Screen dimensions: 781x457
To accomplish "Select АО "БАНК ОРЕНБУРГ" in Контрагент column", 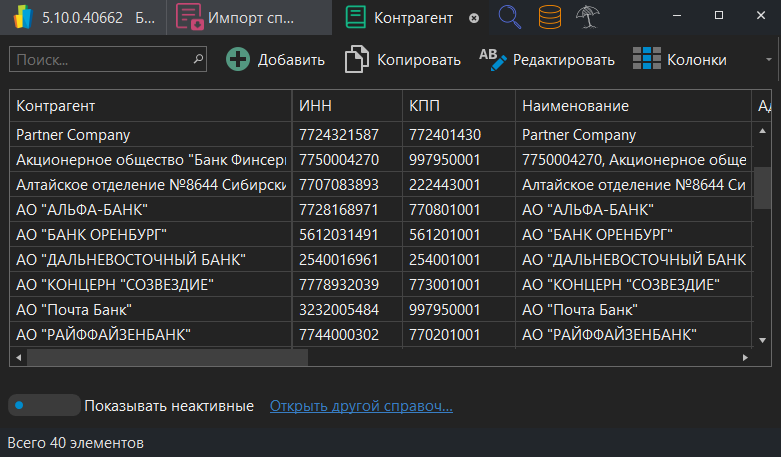I will coord(150,234).
